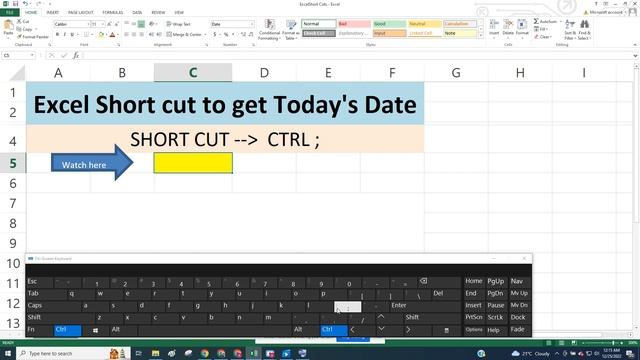640x360 pixels.
Task: Toggle the underline U icon
Action: pyautogui.click(x=72, y=35)
